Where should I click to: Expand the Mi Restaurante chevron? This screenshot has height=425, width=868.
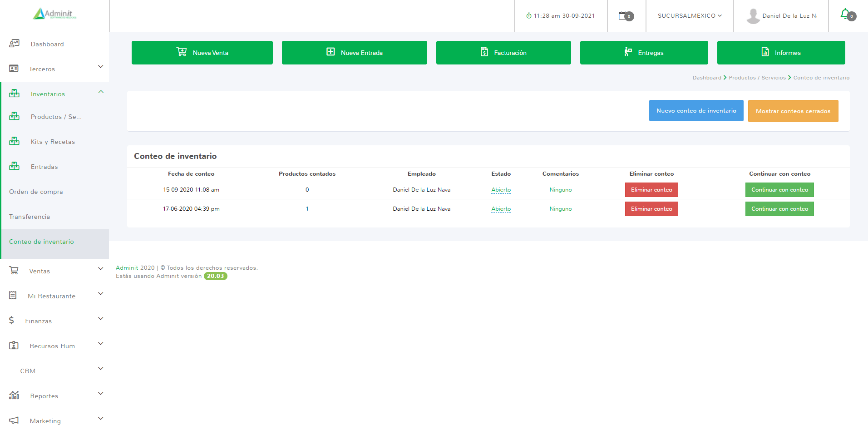coord(101,294)
